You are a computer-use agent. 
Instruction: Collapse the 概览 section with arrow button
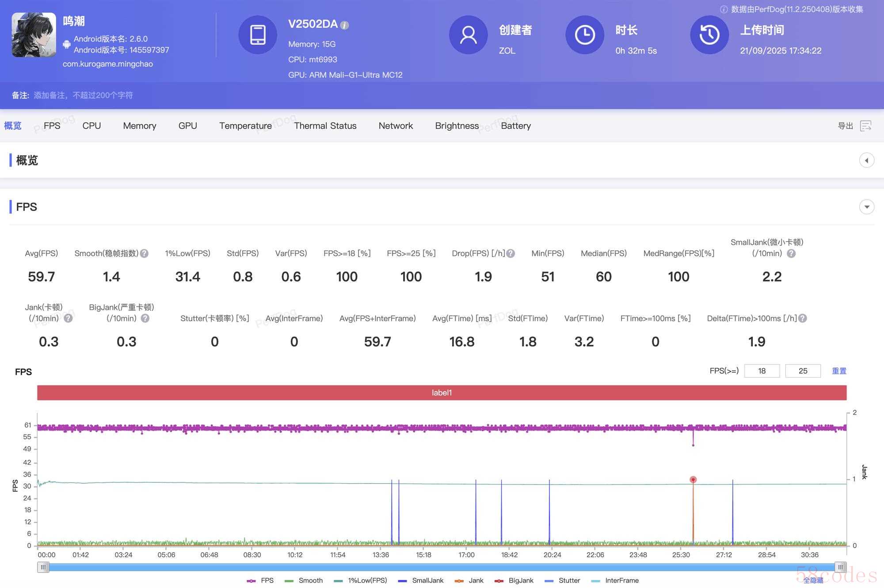click(x=866, y=160)
